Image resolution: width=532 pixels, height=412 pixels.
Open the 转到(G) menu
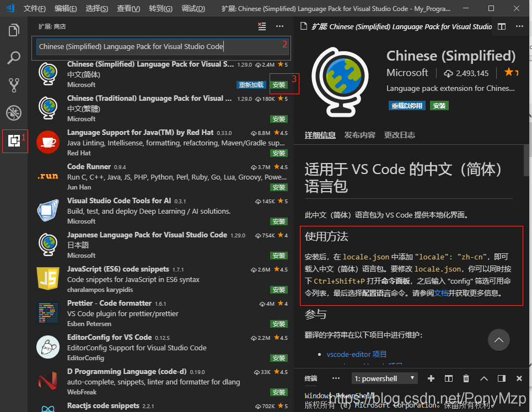tap(160, 8)
